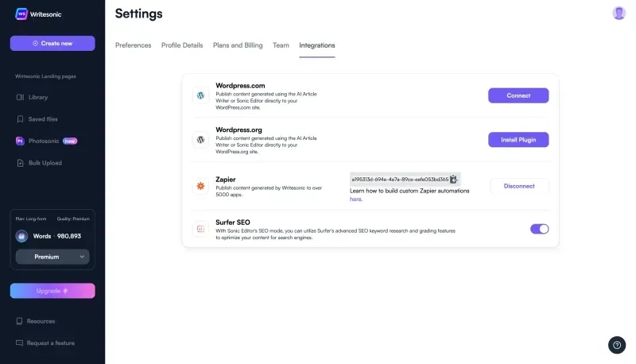Click the 'Plan: Long-form' label
The image size is (636, 364).
[31, 219]
